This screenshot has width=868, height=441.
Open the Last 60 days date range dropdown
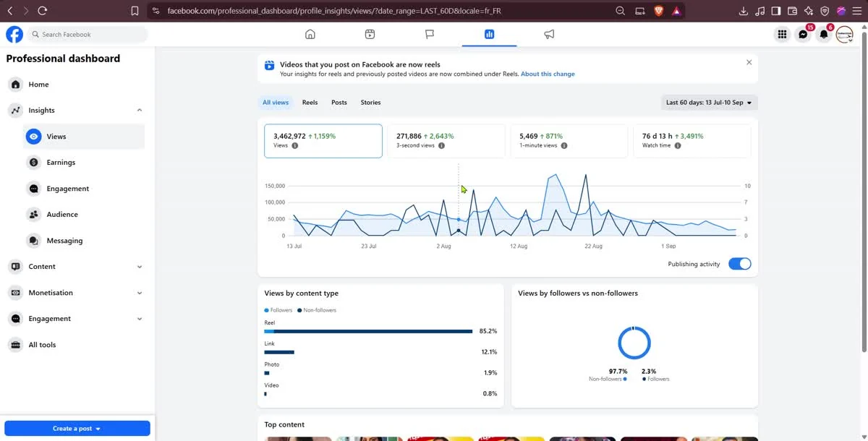[710, 103]
